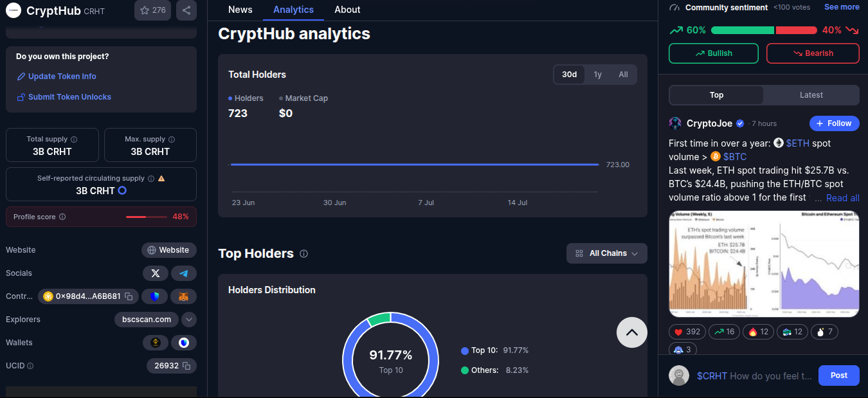The height and width of the screenshot is (398, 868).
Task: Toggle the Market Cap chart series
Action: tap(303, 98)
